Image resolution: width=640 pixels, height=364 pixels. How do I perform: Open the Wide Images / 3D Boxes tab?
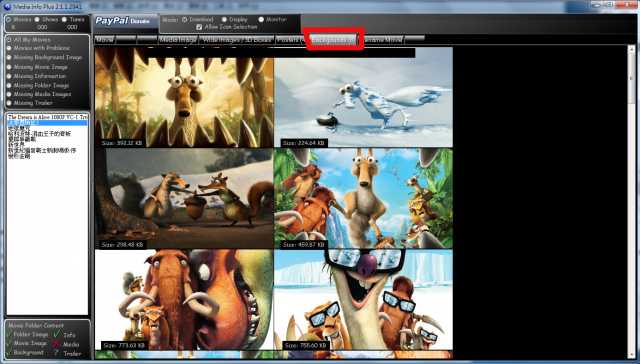(x=237, y=40)
